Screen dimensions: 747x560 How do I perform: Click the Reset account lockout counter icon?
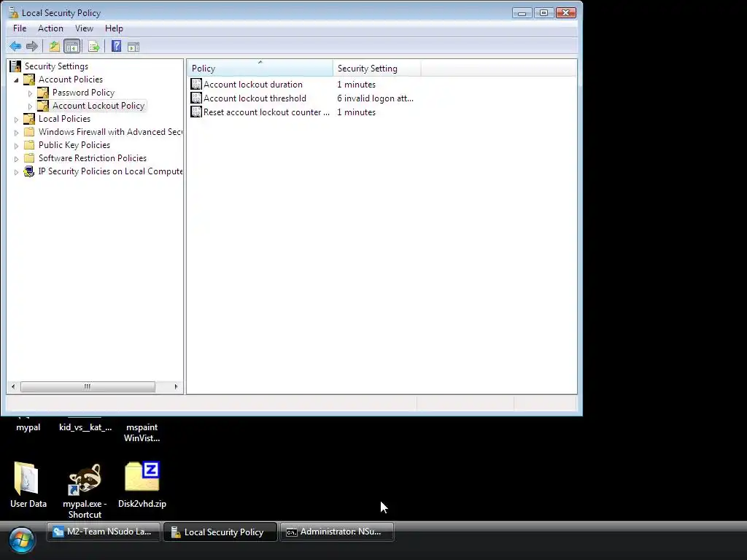click(x=196, y=112)
